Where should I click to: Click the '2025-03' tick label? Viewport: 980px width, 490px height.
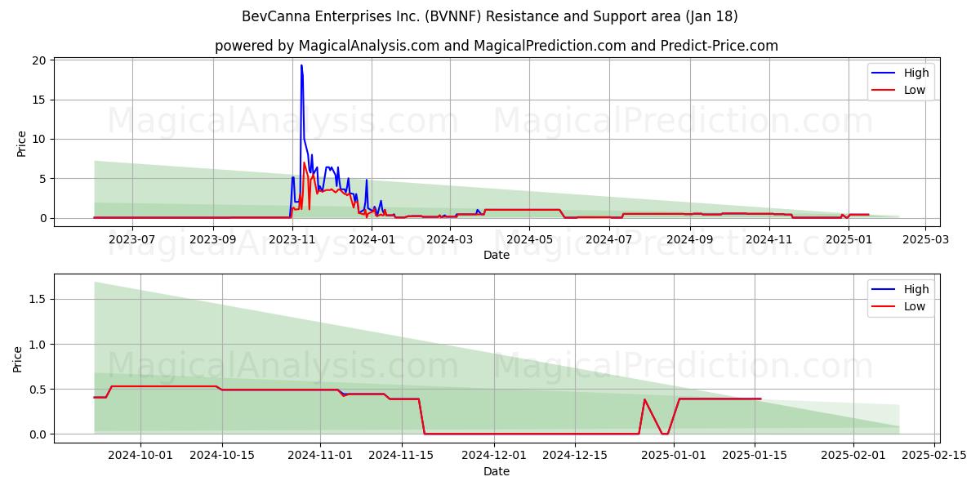point(925,239)
